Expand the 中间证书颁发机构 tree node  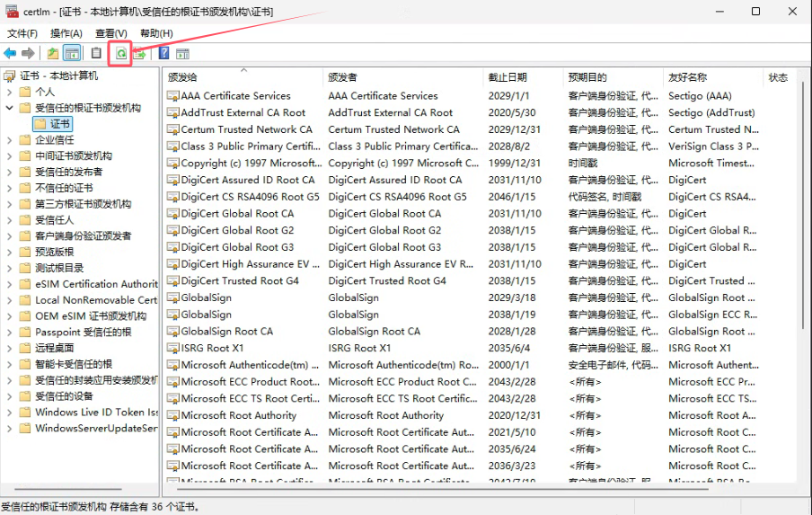pos(9,156)
